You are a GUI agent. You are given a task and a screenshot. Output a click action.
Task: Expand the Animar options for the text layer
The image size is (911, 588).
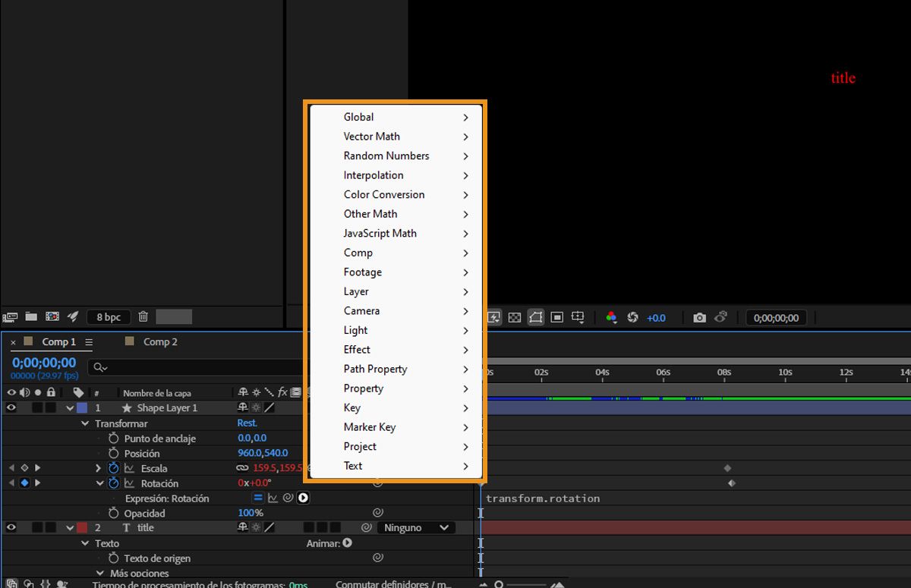coord(346,542)
